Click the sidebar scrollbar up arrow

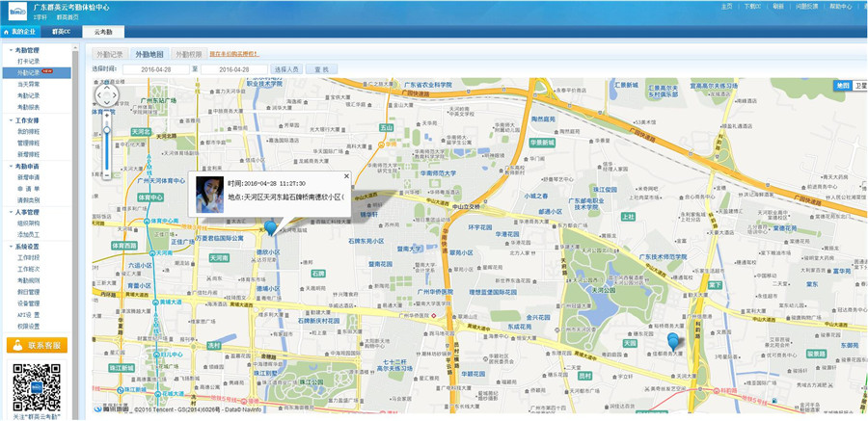(75, 49)
